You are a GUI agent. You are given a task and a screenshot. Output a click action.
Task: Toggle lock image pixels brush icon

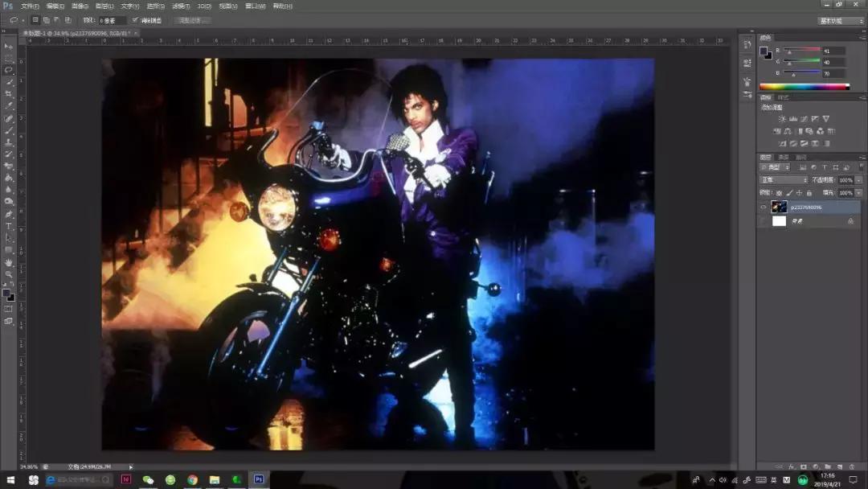point(789,193)
